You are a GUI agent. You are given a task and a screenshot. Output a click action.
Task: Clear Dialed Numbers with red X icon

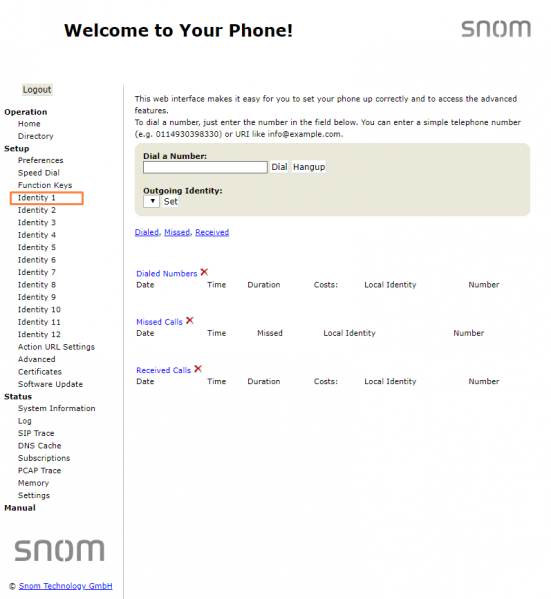[204, 272]
